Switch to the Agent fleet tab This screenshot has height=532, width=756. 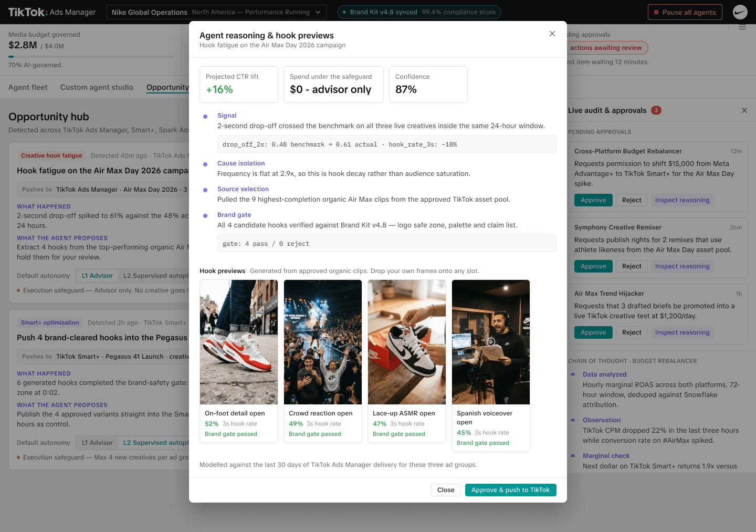pos(28,87)
